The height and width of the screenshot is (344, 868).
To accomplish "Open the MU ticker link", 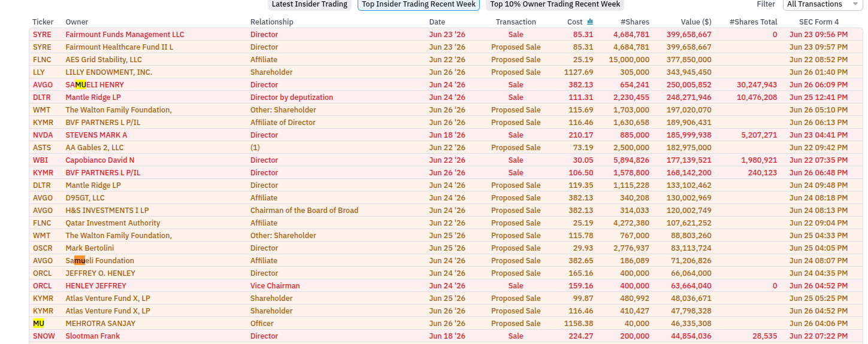I will (x=38, y=323).
